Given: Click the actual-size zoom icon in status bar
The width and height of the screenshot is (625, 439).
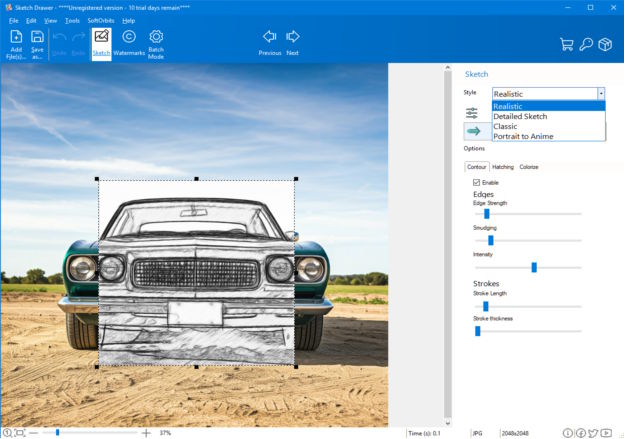Looking at the screenshot, I should coord(7,433).
